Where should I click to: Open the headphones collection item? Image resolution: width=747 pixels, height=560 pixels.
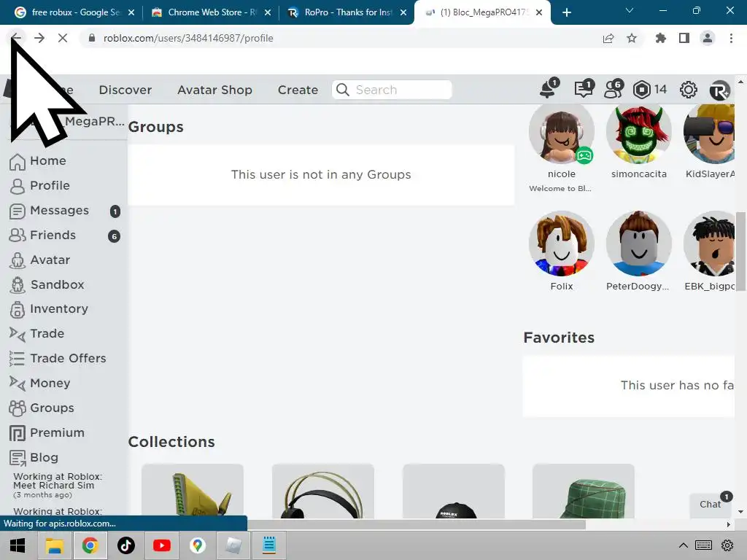pos(323,491)
